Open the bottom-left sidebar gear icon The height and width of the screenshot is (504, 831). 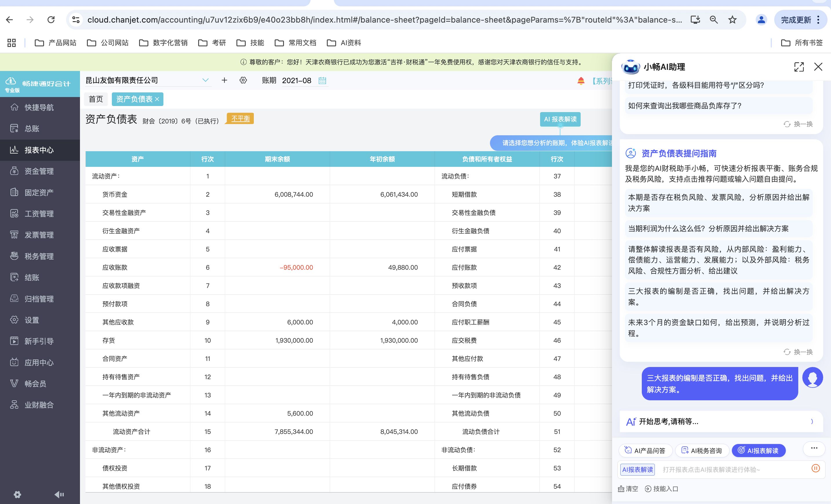click(18, 494)
